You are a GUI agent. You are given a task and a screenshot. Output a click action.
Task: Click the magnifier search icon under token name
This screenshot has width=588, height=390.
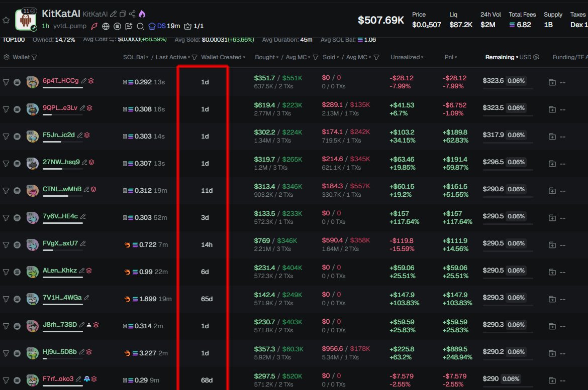pos(141,26)
